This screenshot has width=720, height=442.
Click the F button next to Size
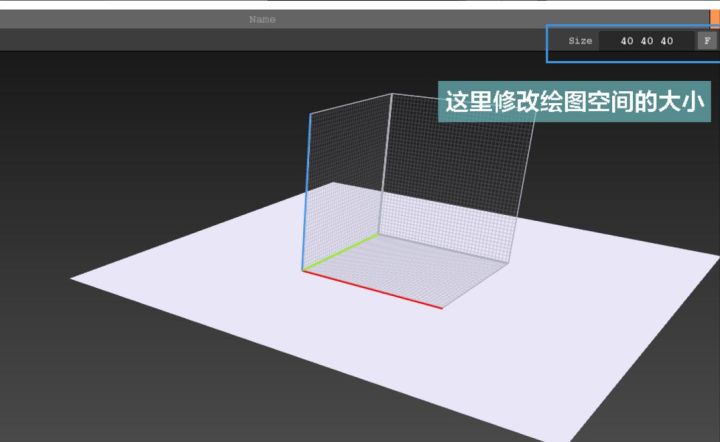point(707,41)
